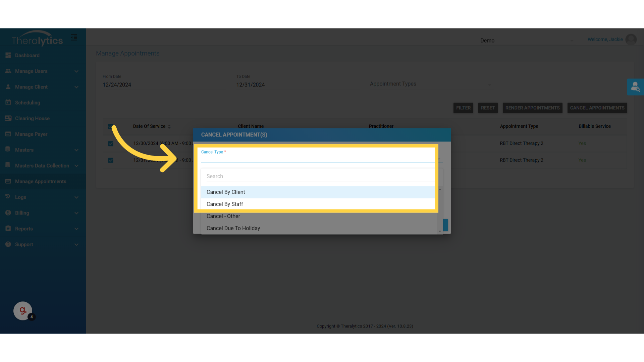Click the dropdown list scrollbar down arrow

(440, 231)
